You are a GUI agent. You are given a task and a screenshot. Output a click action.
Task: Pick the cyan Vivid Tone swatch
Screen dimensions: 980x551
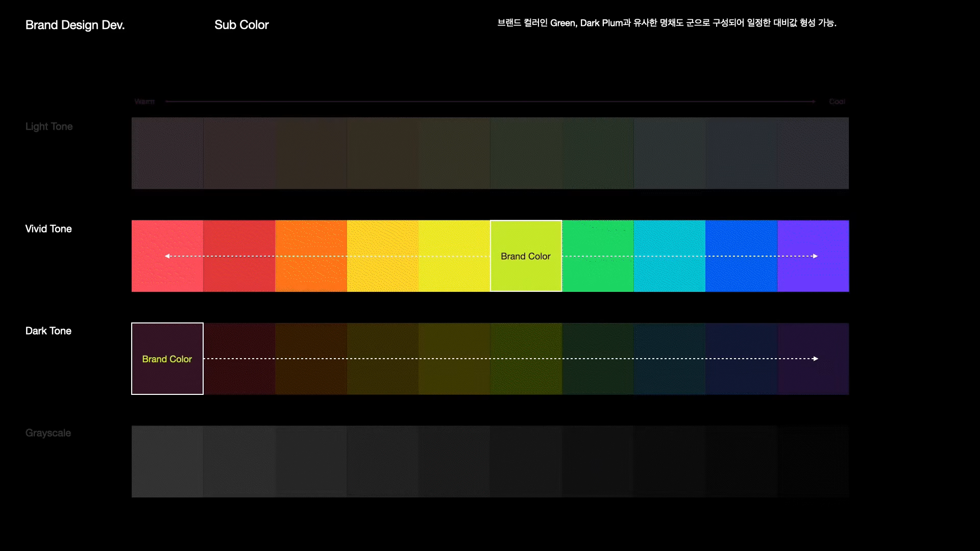click(670, 256)
